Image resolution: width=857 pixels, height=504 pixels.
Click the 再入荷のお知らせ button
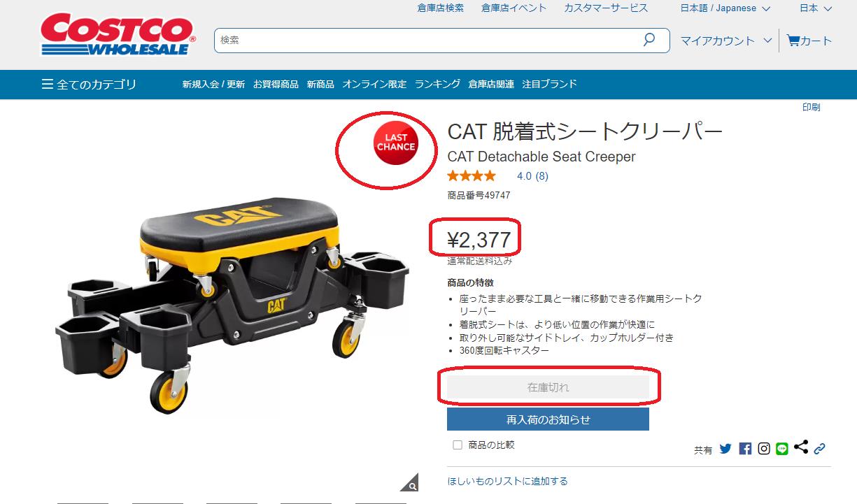point(548,419)
